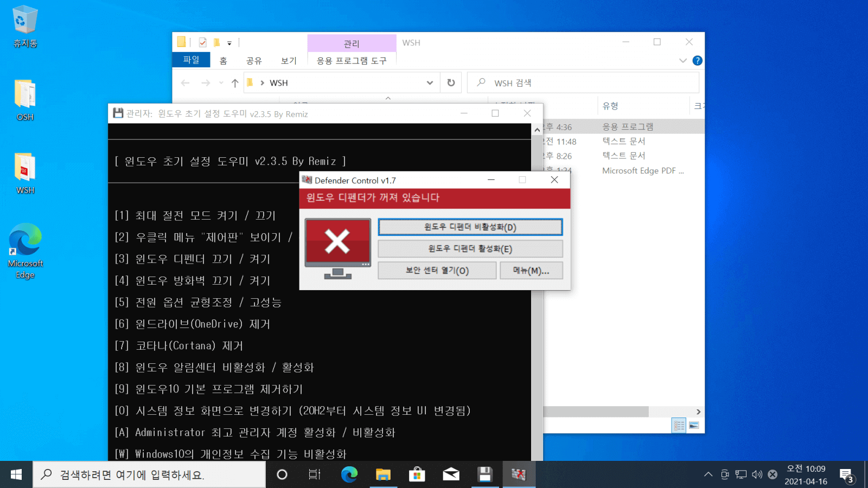Click the floppy disk icon in console title bar
The image size is (868, 488).
pyautogui.click(x=118, y=113)
